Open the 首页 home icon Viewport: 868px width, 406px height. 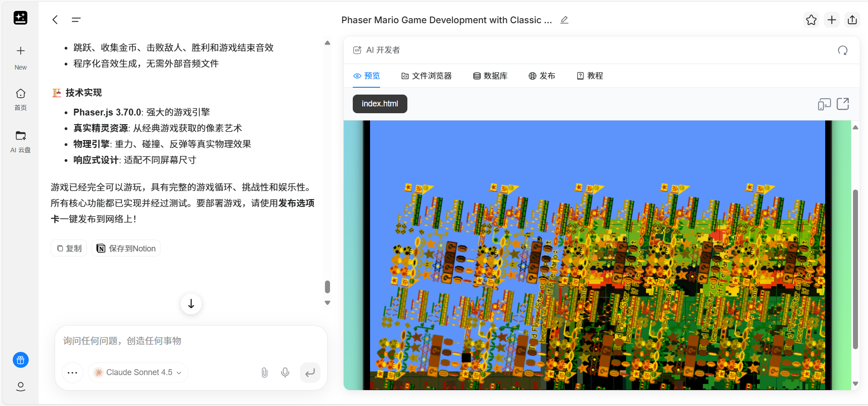20,94
